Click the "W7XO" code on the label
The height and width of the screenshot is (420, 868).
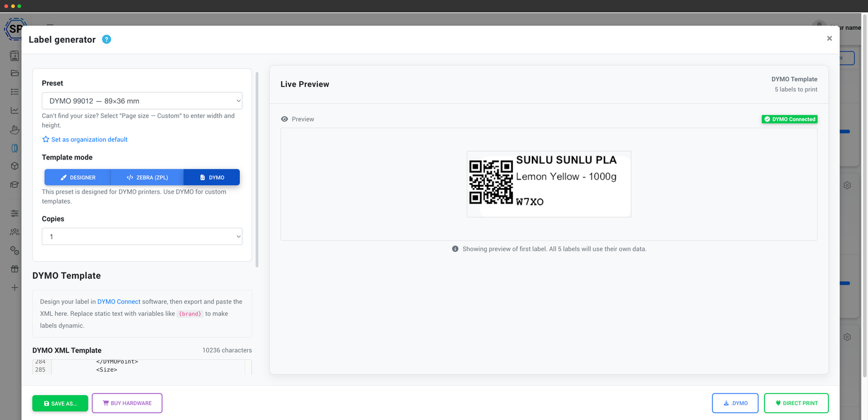click(x=530, y=202)
